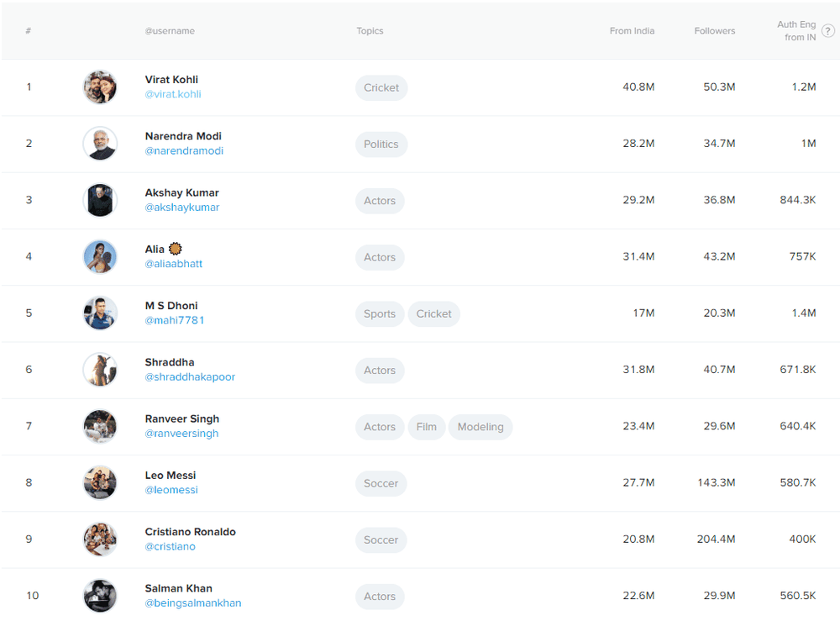Viewport: 840px width, 621px height.
Task: Sort by Auth Eng from IN header
Action: coord(796,31)
